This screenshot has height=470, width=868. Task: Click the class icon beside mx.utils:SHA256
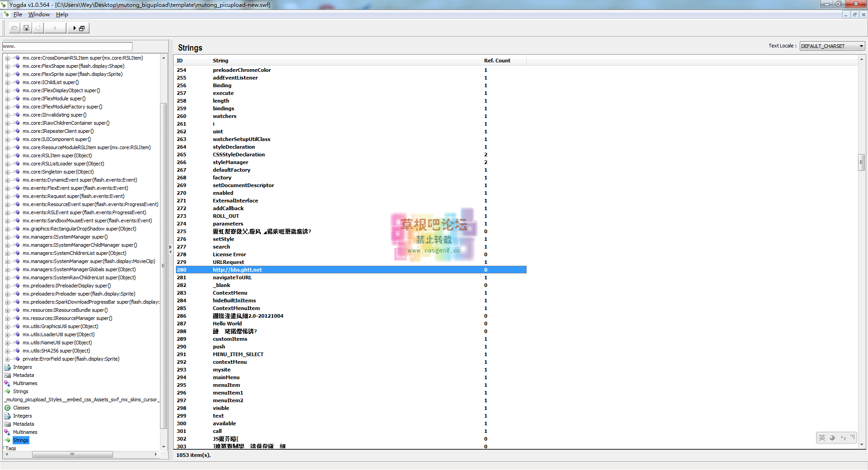(17, 351)
